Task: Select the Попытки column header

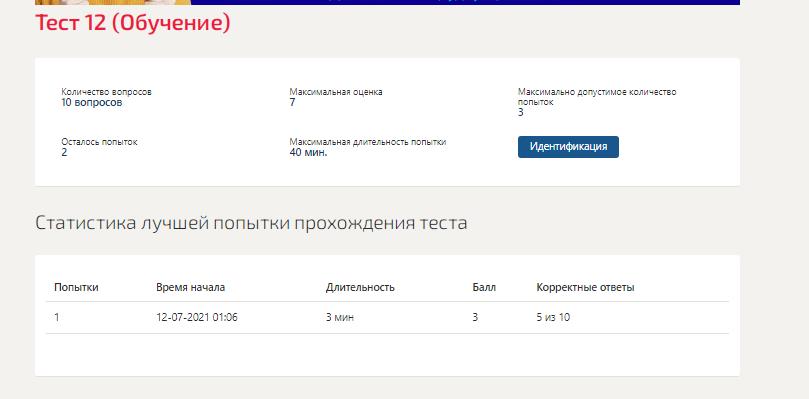Action: pos(76,288)
